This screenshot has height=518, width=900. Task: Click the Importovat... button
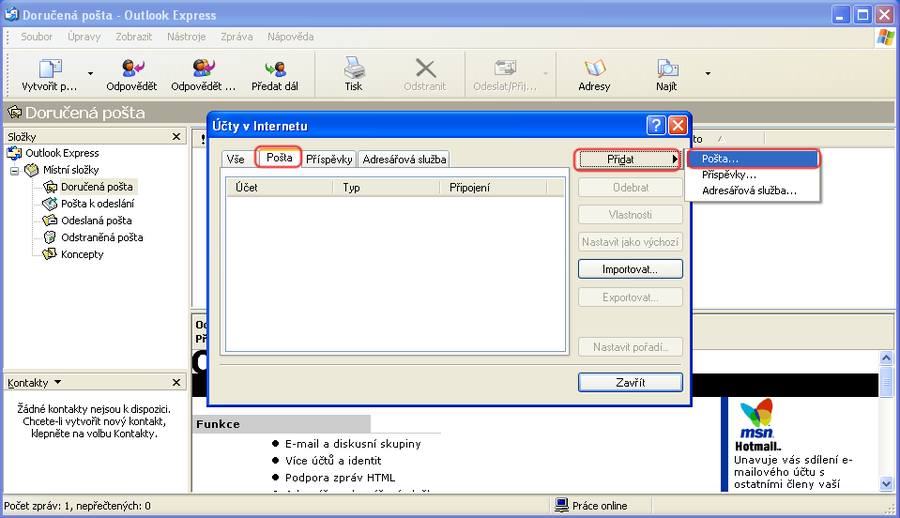click(630, 270)
